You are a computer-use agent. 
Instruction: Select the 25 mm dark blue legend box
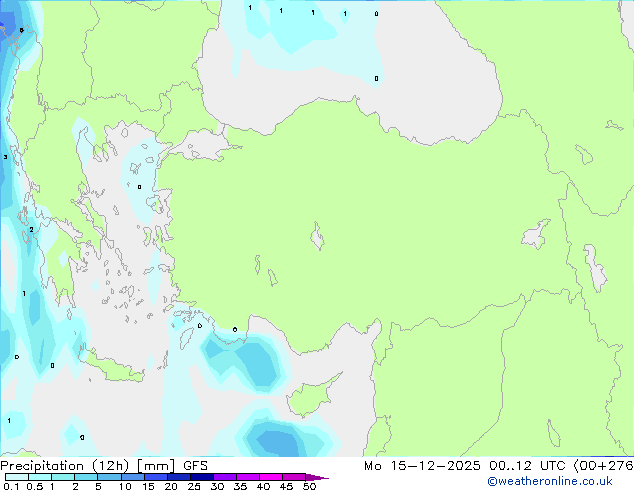coord(202,477)
